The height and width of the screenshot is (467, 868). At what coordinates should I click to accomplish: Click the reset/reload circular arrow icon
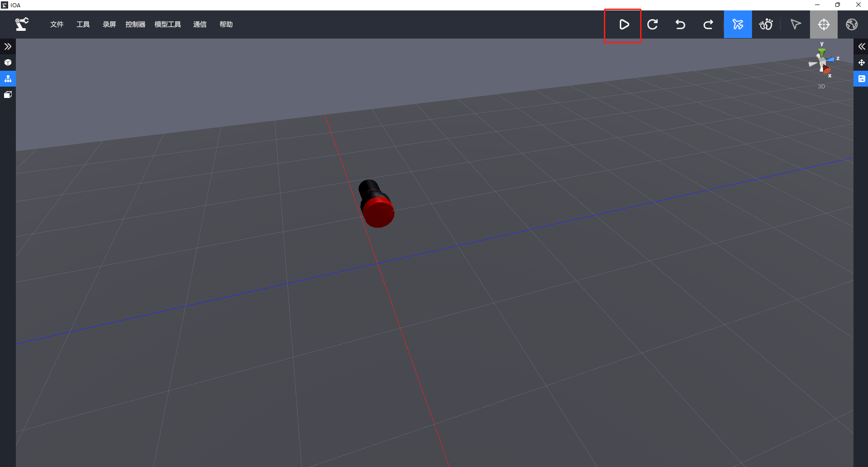coord(652,24)
